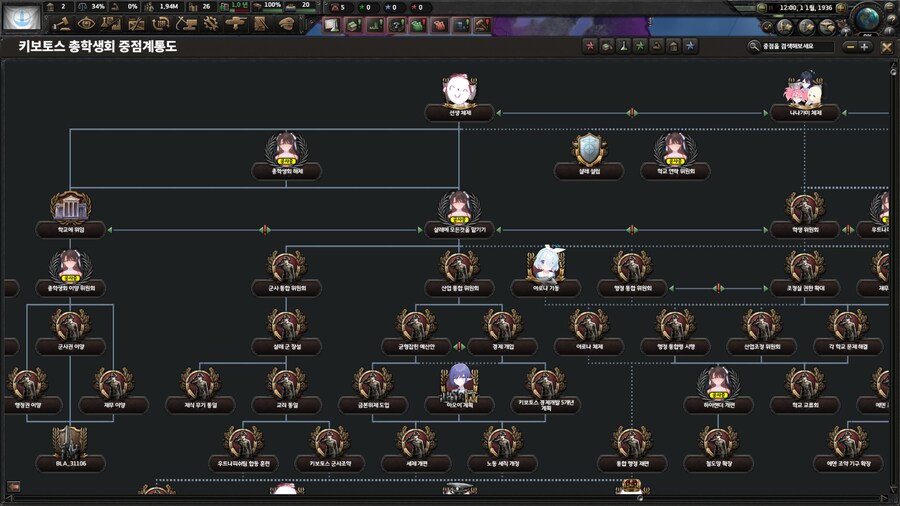Click the globe icon in top right
The height and width of the screenshot is (506, 900).
[867, 18]
